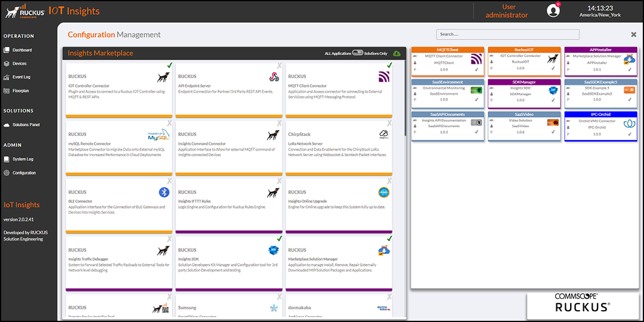Close the Configuration Management panel
This screenshot has height=322, width=644.
pyautogui.click(x=634, y=35)
